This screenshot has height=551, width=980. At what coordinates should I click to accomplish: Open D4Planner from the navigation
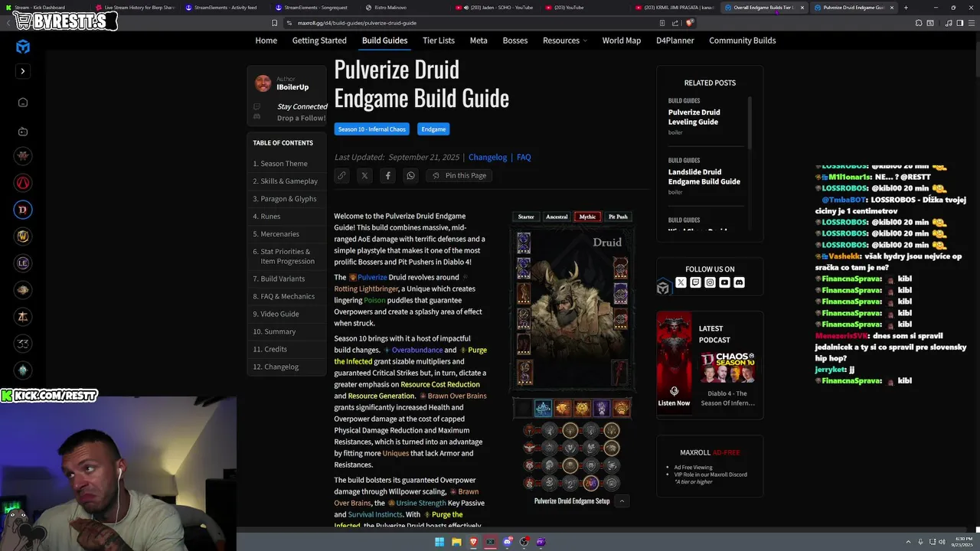click(675, 41)
